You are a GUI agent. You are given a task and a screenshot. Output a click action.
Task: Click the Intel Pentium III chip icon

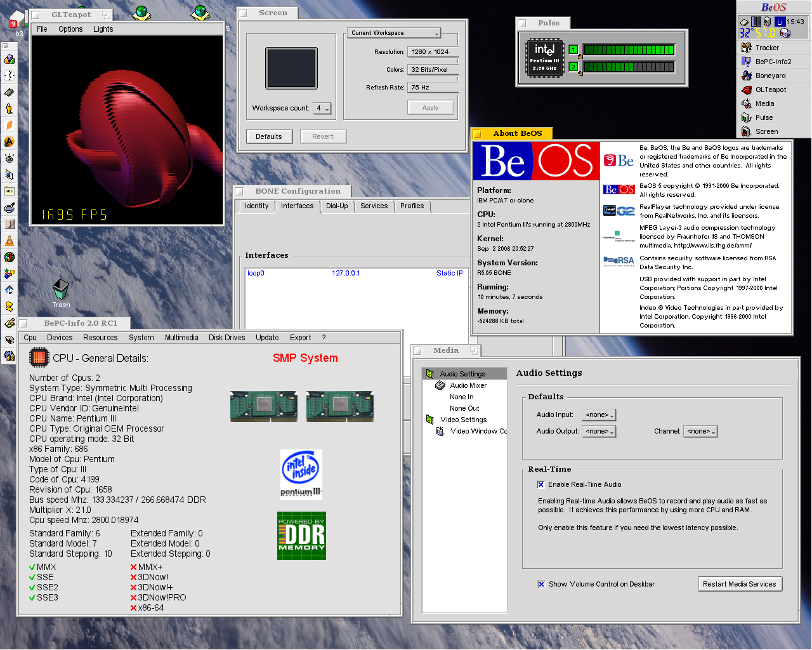click(x=544, y=58)
